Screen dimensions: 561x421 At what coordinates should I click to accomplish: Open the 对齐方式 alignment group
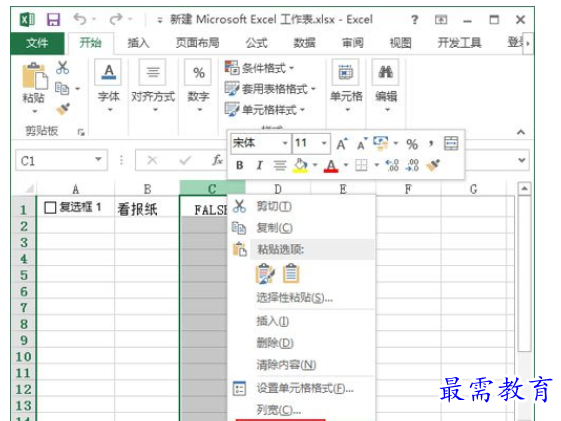(x=153, y=86)
